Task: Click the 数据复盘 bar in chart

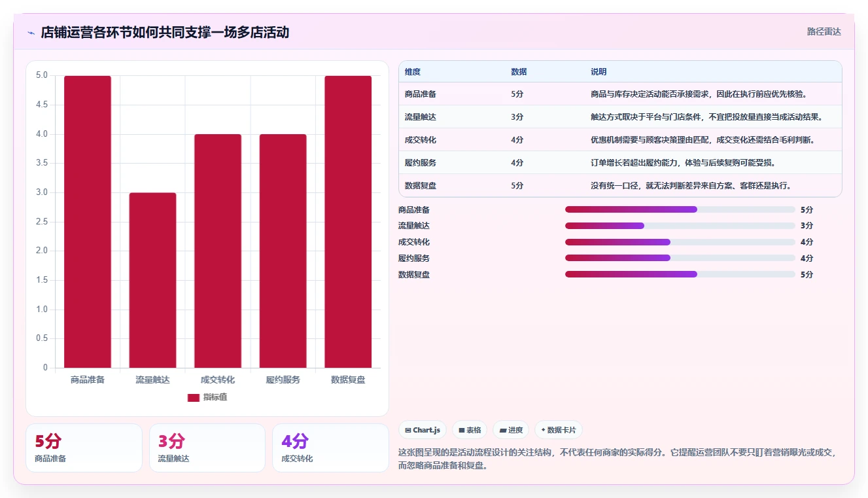Action: tap(348, 222)
